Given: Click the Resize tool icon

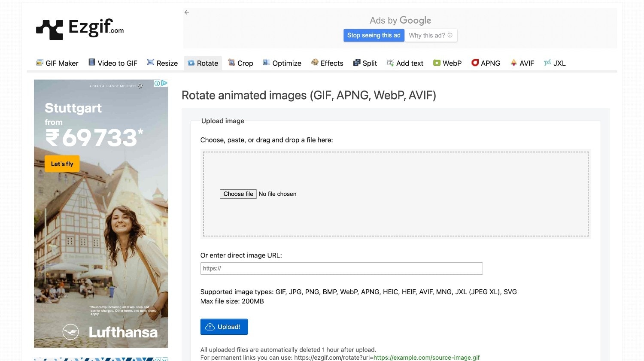Looking at the screenshot, I should (151, 63).
